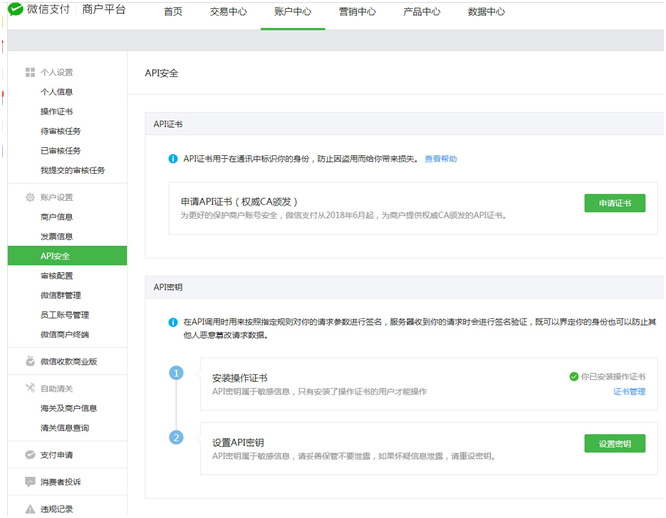Image resolution: width=666 pixels, height=518 pixels.
Task: Switch to the 交易中心 tab
Action: 228,11
